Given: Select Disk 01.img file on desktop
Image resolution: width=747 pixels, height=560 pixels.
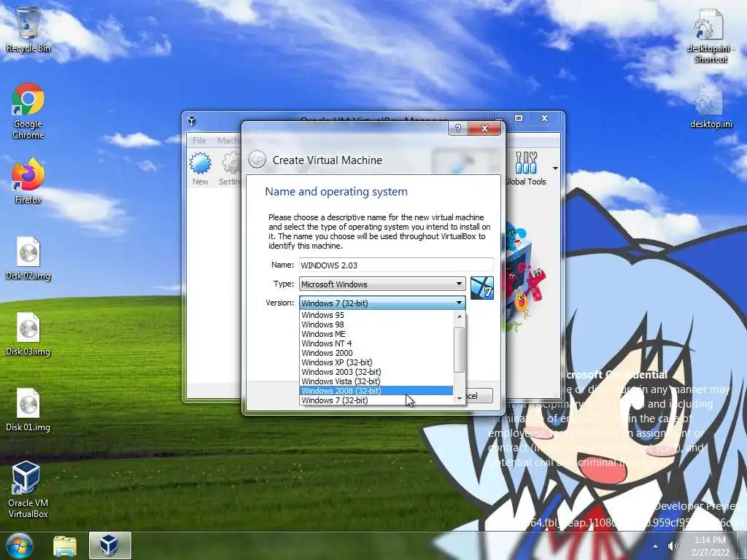Looking at the screenshot, I should [28, 410].
